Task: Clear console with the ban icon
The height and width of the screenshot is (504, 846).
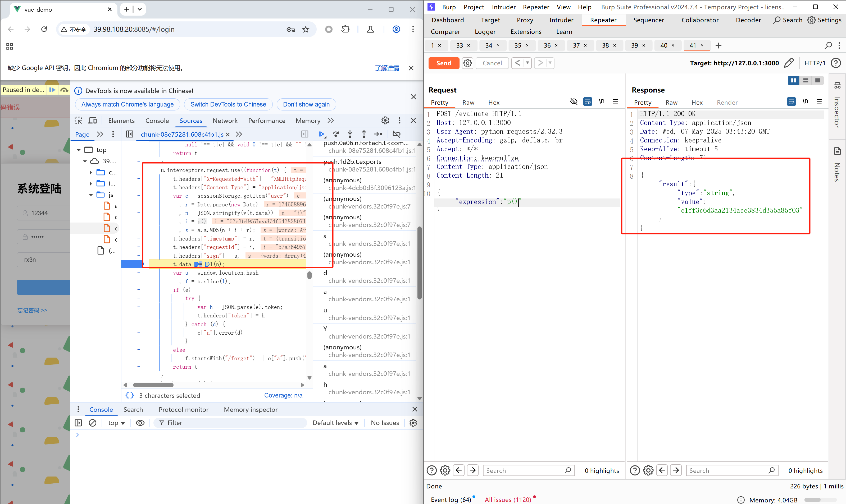Action: click(92, 423)
